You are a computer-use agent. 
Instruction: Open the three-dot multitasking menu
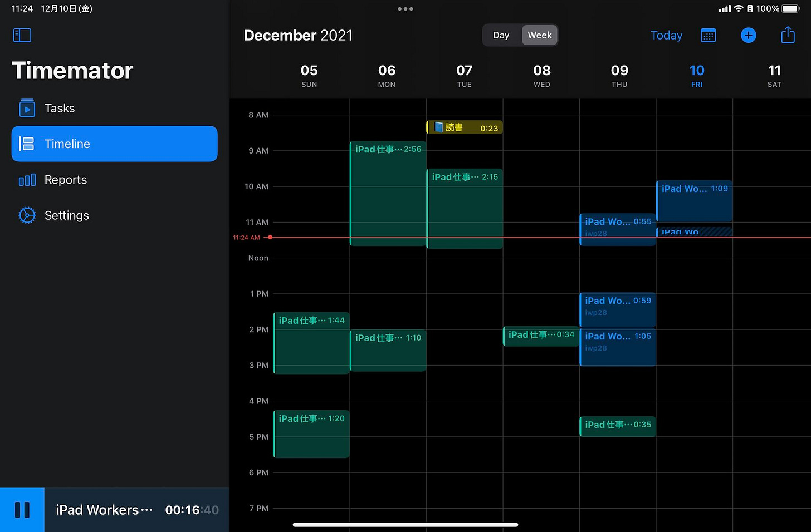[405, 9]
